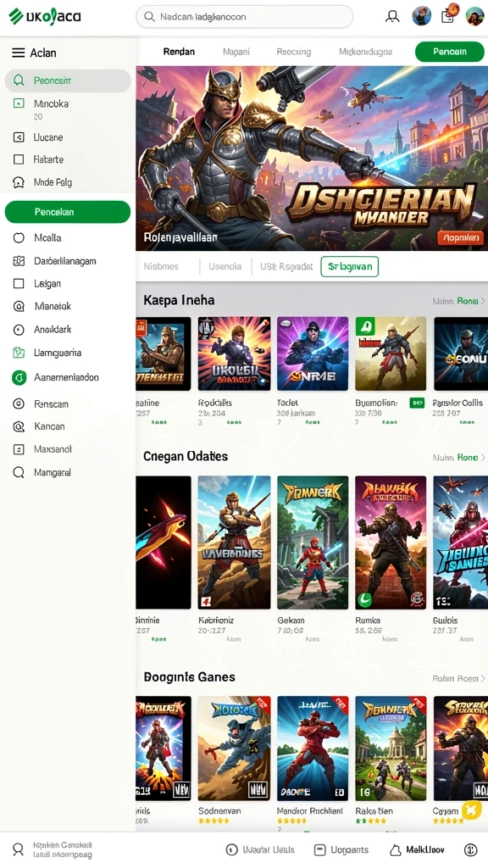Image resolution: width=488 pixels, height=868 pixels.
Task: Open the notification icon with orange badge
Action: pos(449,14)
